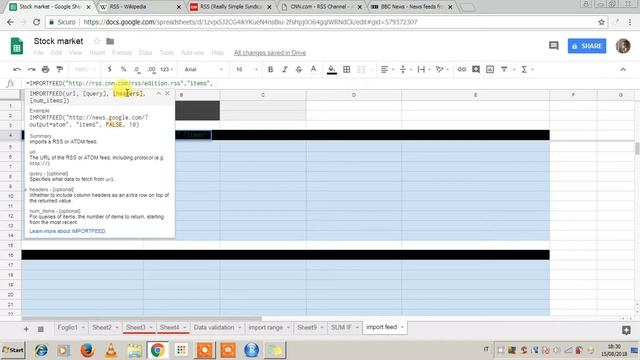Select the Paint format tool
Screen dimensions: 640x360
tap(60, 69)
